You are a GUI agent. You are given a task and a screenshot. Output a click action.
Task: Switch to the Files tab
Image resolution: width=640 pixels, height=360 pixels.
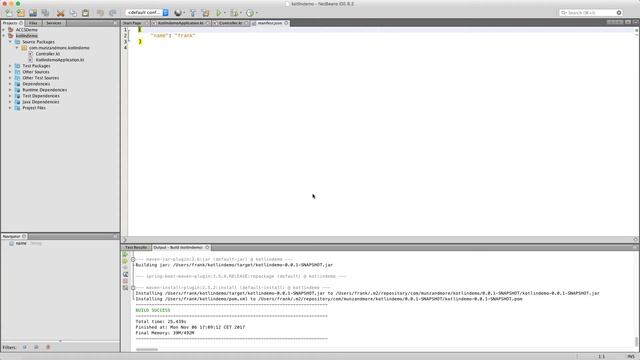(33, 23)
